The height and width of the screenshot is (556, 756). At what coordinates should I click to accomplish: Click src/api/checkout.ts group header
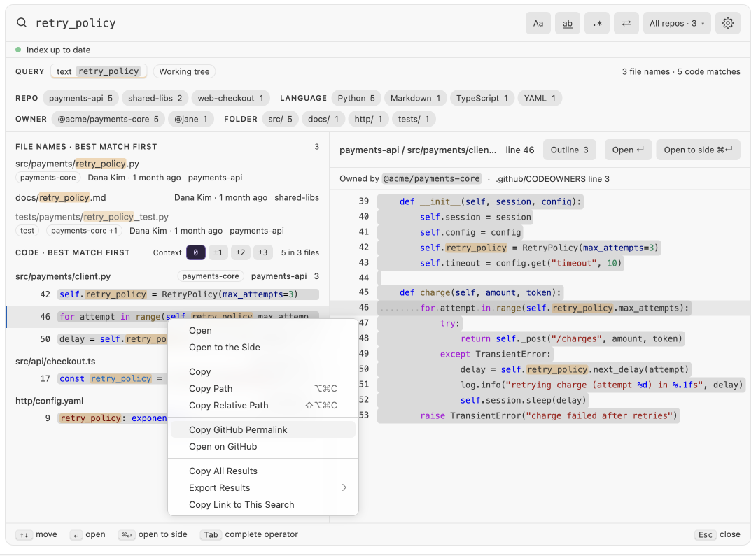tap(55, 362)
